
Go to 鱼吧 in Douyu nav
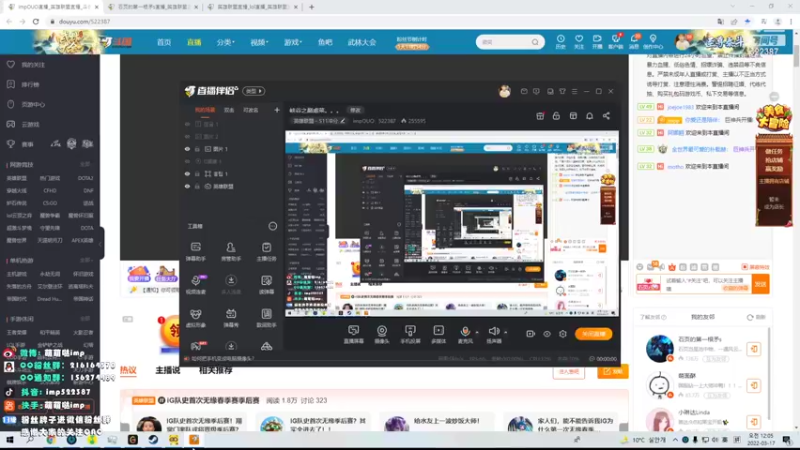pyautogui.click(x=325, y=42)
